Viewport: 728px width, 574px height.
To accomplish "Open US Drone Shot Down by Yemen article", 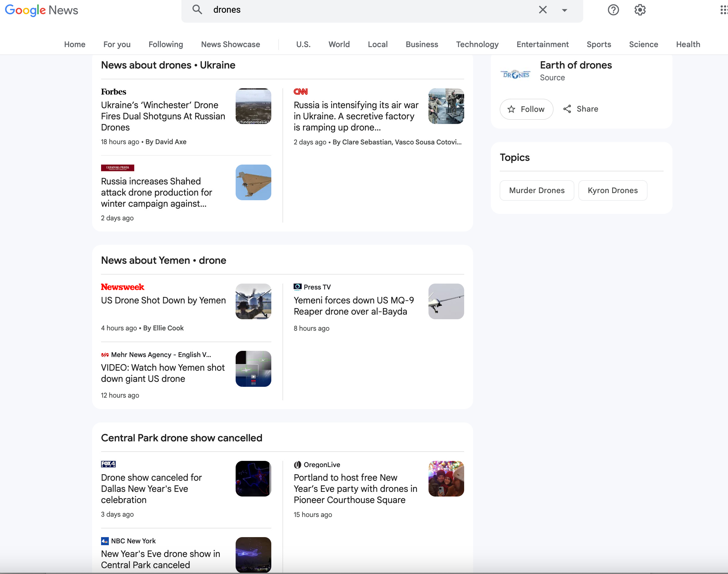I will coord(163,300).
